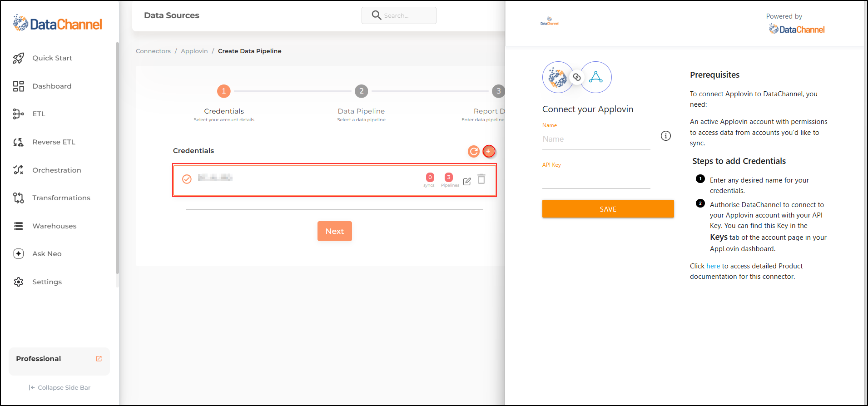Click step 1 Credentials circle
The width and height of the screenshot is (868, 406).
(224, 91)
